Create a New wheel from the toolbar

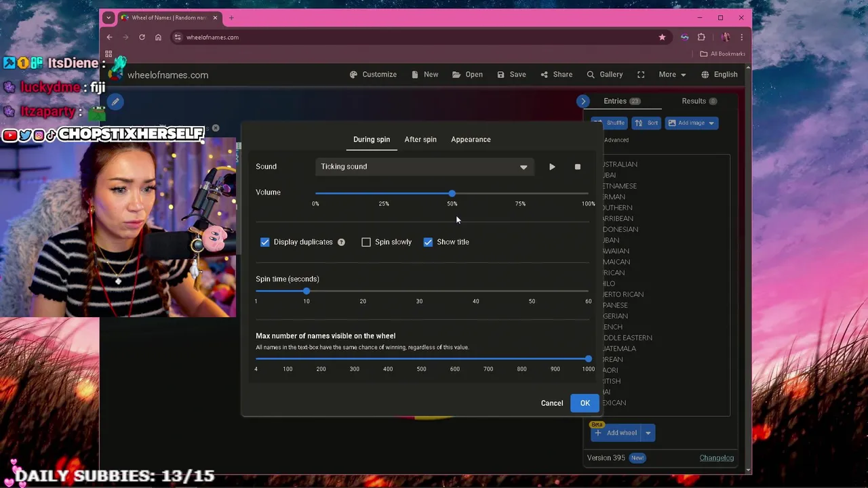click(425, 75)
